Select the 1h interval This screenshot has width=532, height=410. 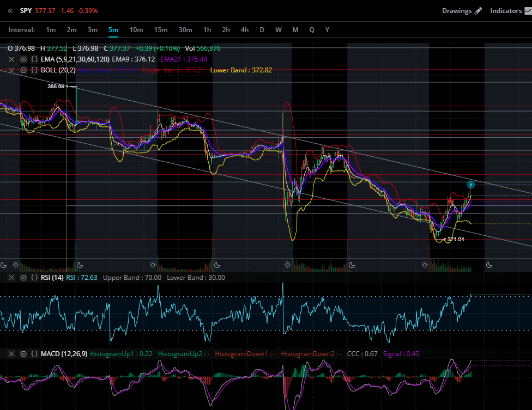(207, 30)
